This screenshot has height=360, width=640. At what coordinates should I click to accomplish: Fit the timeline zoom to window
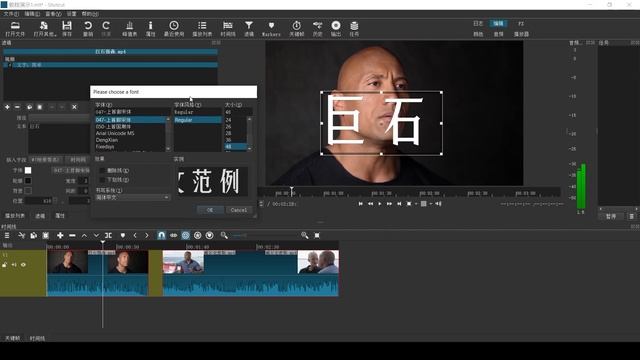coord(317,236)
